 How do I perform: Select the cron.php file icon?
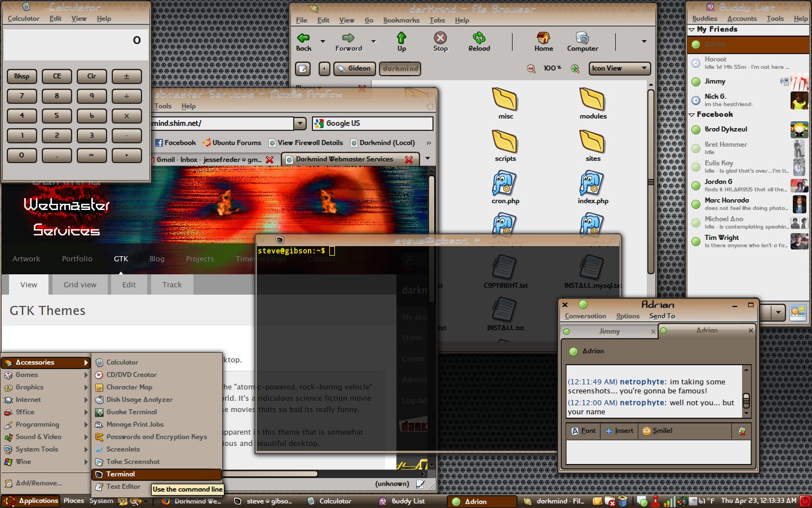(x=505, y=183)
